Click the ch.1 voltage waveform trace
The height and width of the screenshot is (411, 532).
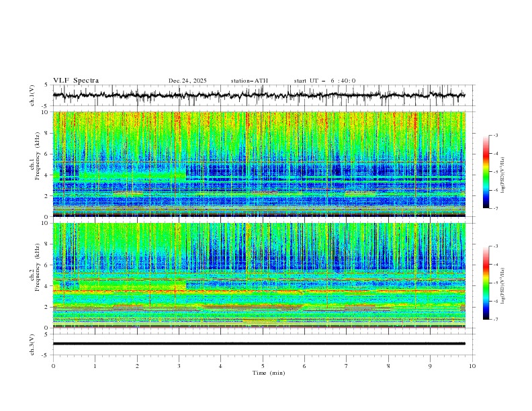pos(259,95)
